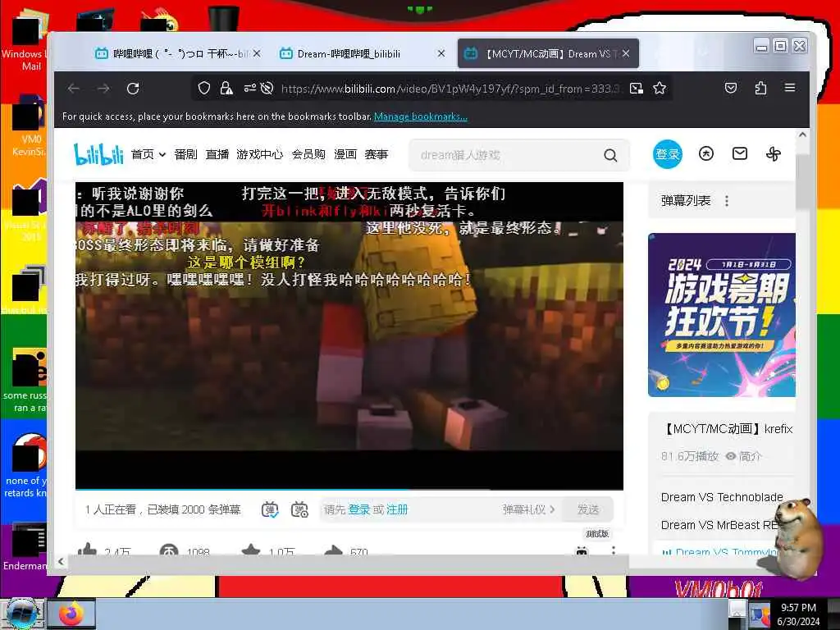Go back to previous page

pos(73,89)
